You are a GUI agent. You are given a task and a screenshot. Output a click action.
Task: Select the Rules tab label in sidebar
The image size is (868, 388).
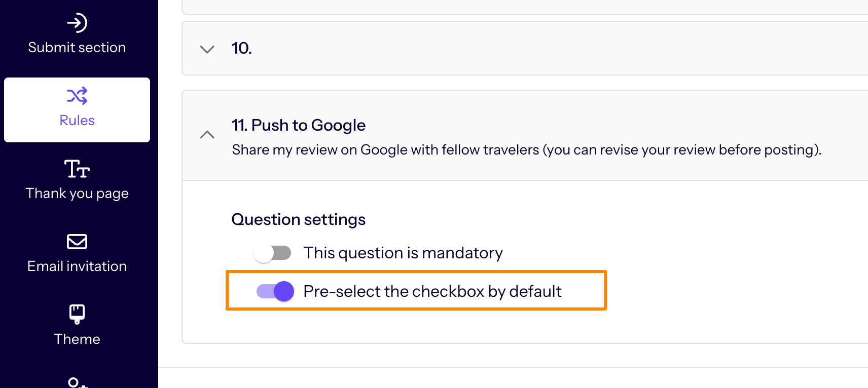[x=77, y=120]
